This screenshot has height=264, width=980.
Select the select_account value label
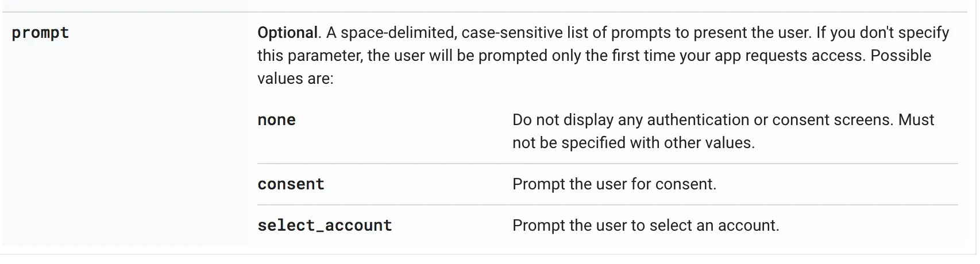pyautogui.click(x=325, y=226)
